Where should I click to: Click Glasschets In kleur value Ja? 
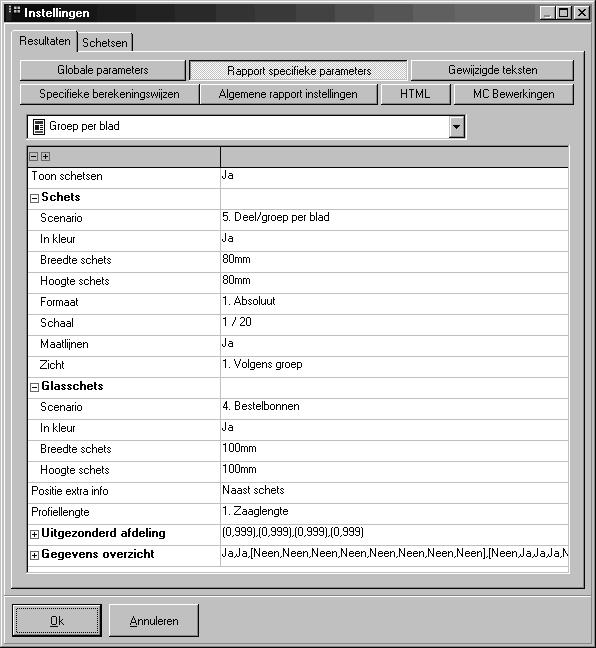(228, 427)
